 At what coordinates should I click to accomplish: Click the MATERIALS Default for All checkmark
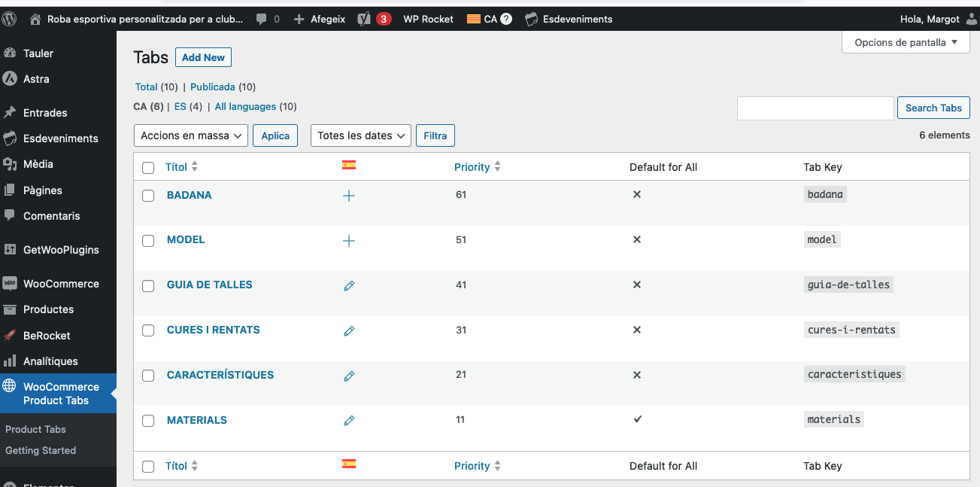point(637,419)
